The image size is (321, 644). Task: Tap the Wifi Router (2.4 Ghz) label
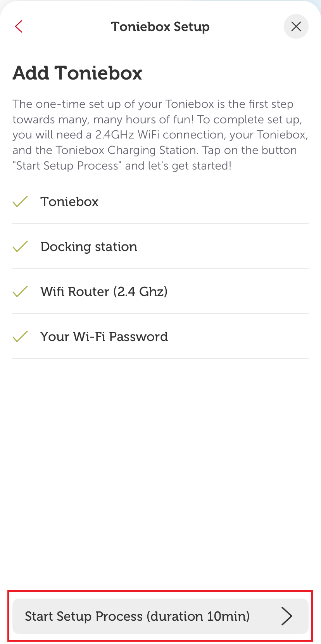(x=104, y=292)
